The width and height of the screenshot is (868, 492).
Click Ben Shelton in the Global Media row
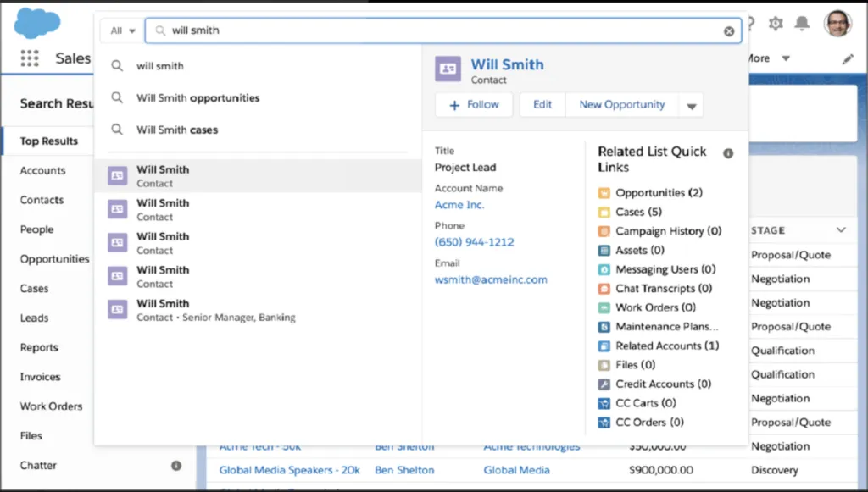click(x=404, y=471)
